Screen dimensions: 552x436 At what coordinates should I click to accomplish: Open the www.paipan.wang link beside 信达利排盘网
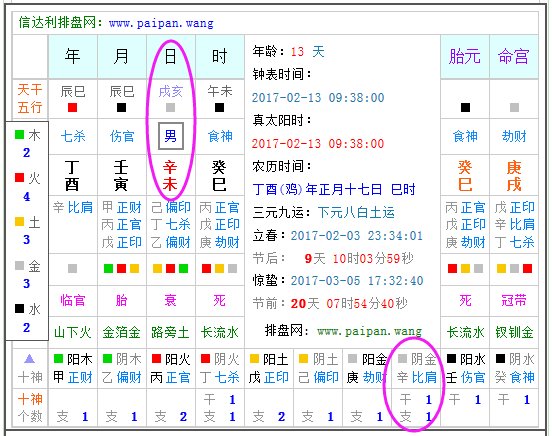tap(161, 23)
